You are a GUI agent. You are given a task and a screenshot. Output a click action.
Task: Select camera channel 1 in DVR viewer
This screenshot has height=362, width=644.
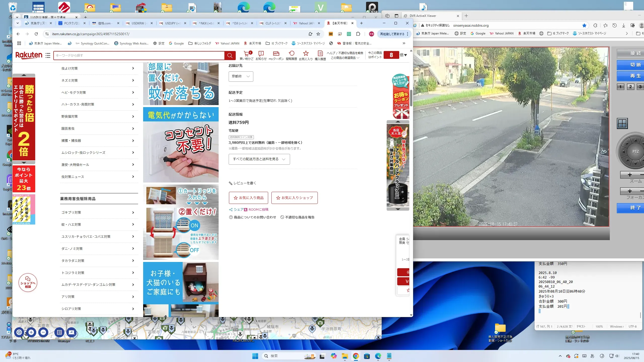(x=620, y=87)
